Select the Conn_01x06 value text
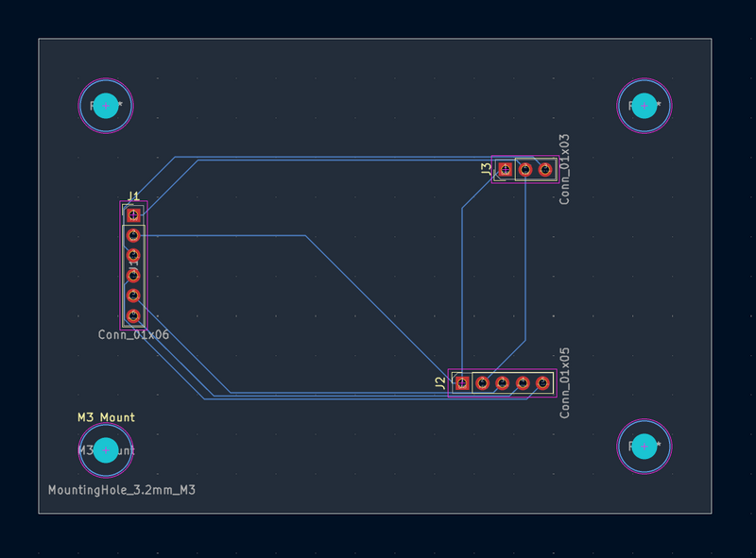 133,334
